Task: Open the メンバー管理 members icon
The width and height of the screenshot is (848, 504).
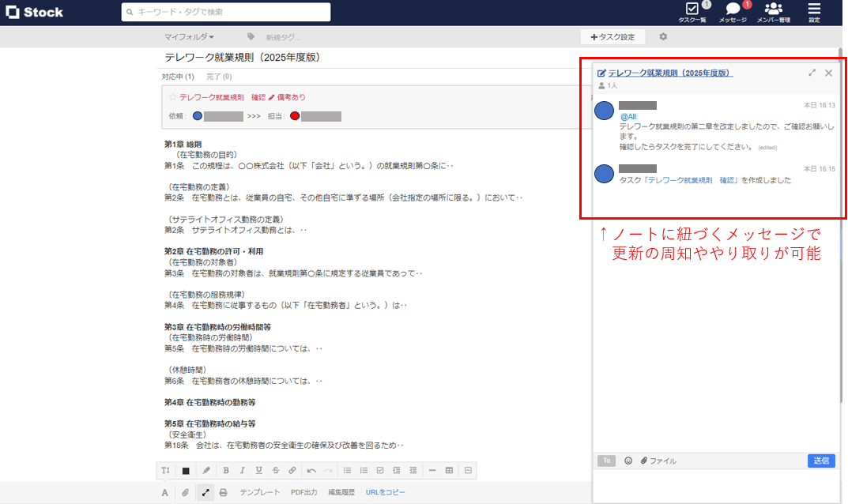Action: click(774, 9)
